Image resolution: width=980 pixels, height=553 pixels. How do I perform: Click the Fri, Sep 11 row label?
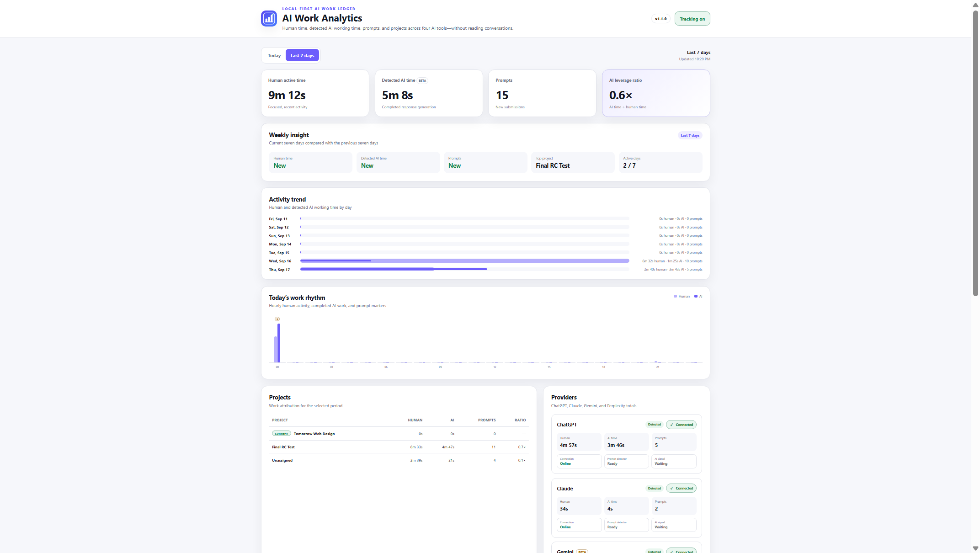278,219
